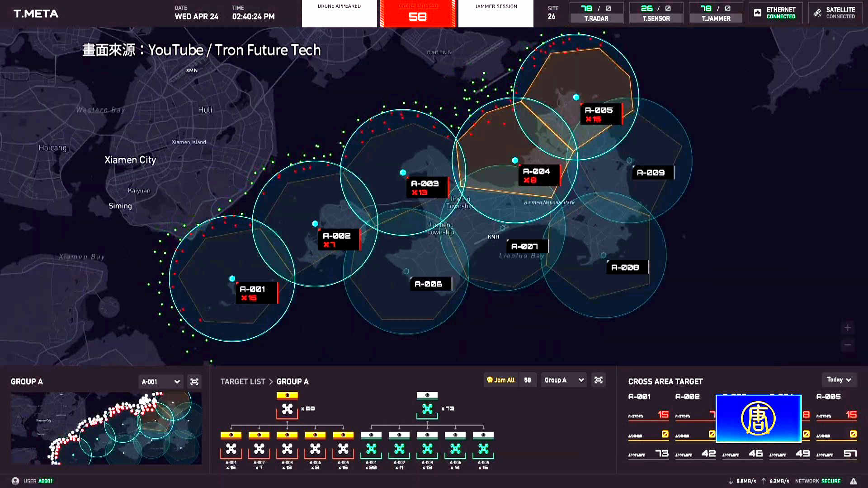Select the white drone icon under A-001
The width and height of the screenshot is (868, 488).
[231, 449]
